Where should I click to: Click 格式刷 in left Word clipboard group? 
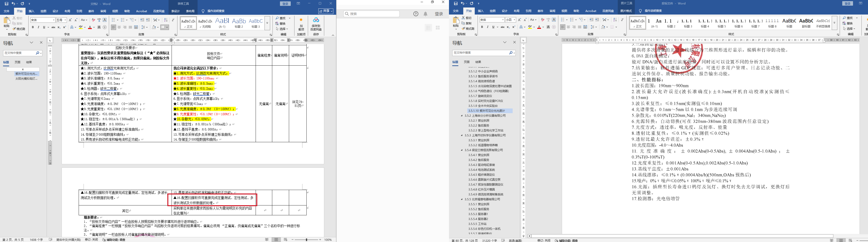pyautogui.click(x=19, y=29)
